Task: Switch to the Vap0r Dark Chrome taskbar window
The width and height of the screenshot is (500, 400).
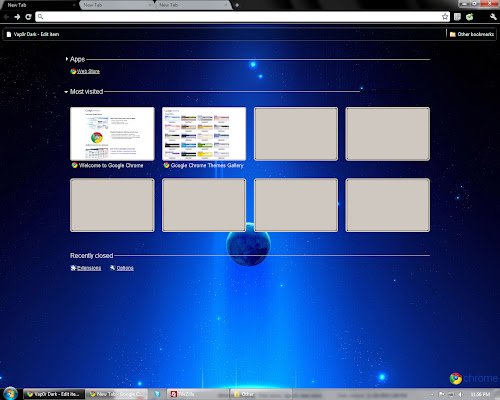Action: 54,394
